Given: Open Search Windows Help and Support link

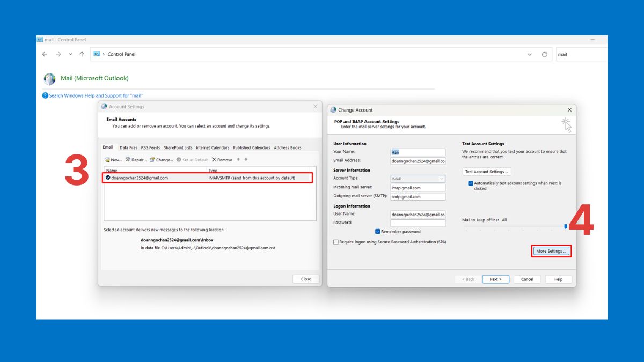Looking at the screenshot, I should click(x=96, y=96).
